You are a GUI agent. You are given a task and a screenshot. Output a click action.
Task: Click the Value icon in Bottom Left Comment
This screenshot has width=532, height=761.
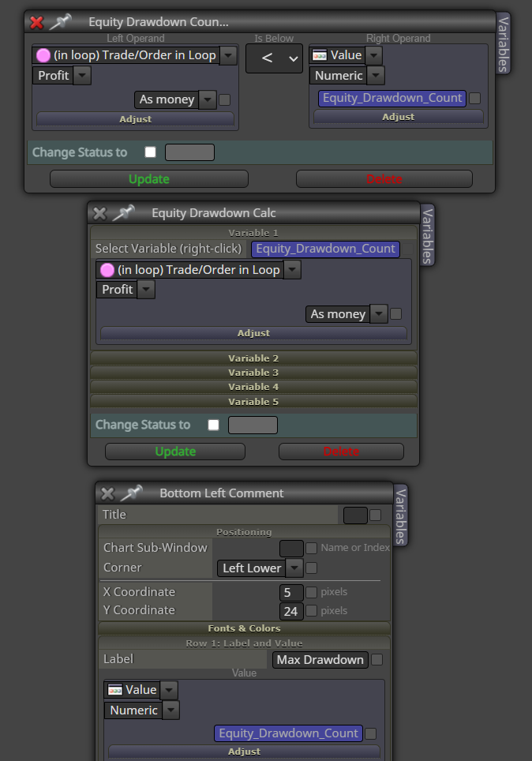(x=115, y=690)
